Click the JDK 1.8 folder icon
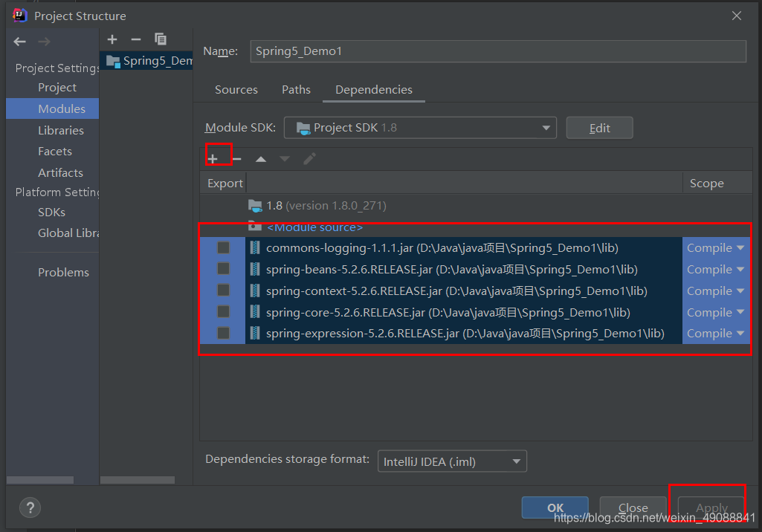This screenshot has width=762, height=532. click(x=255, y=206)
